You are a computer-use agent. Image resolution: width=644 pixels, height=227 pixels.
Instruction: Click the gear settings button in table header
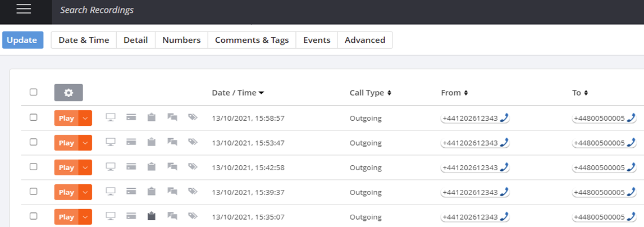(x=68, y=93)
